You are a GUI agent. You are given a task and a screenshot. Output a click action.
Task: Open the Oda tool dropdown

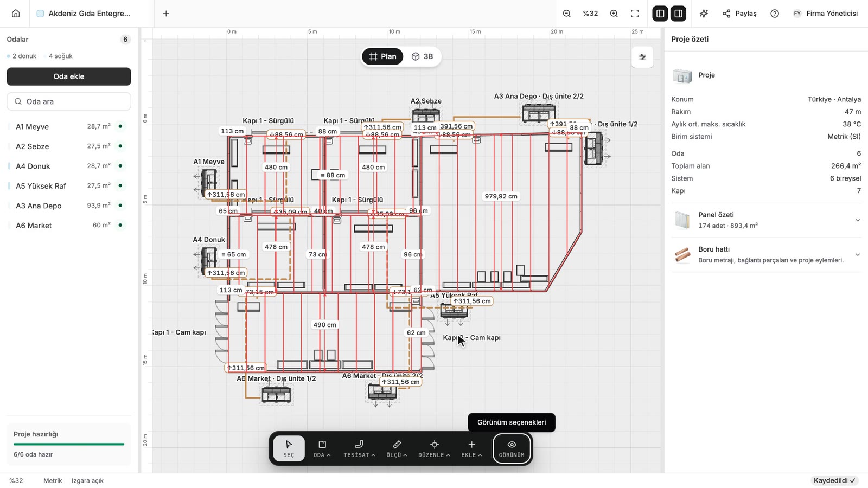322,448
